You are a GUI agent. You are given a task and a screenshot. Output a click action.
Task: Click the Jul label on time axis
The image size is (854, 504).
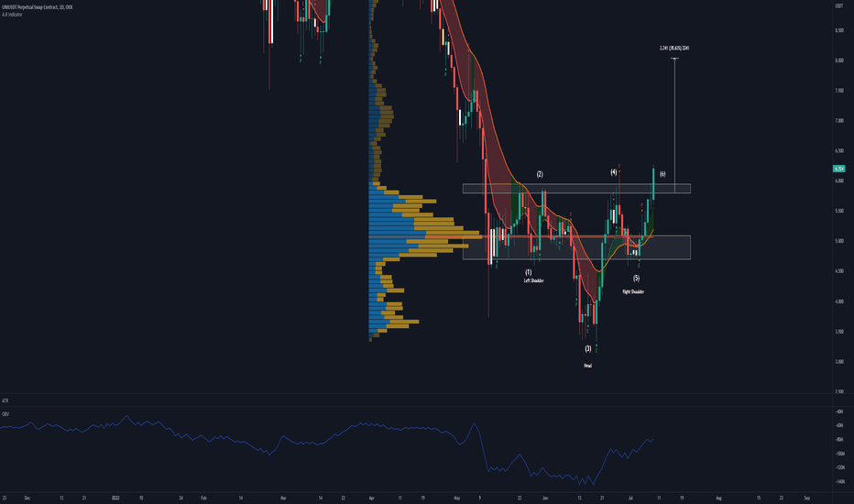630,498
